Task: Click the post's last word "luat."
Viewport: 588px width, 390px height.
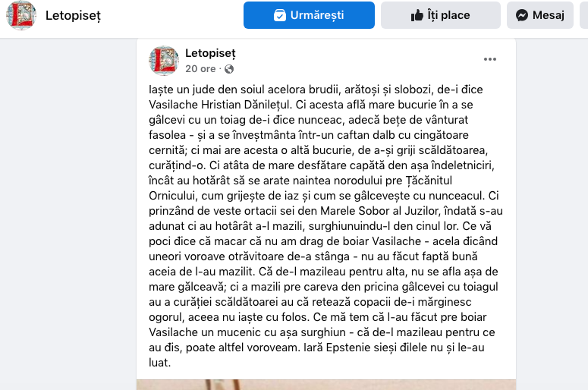Action: 160,363
